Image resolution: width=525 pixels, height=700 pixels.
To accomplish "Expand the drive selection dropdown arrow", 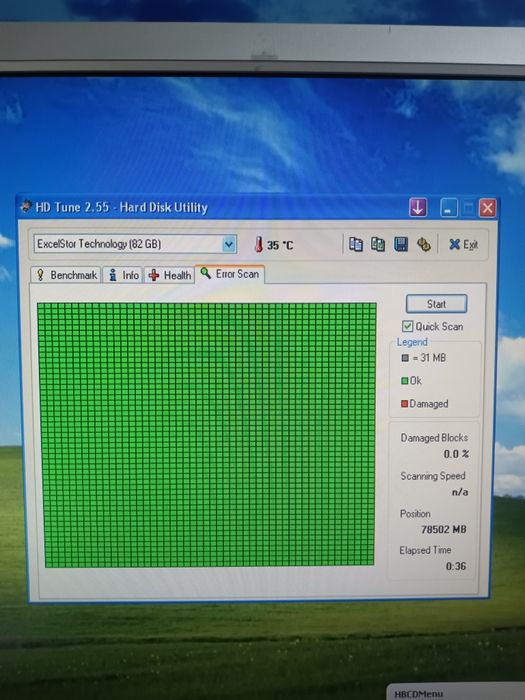I will tap(229, 244).
